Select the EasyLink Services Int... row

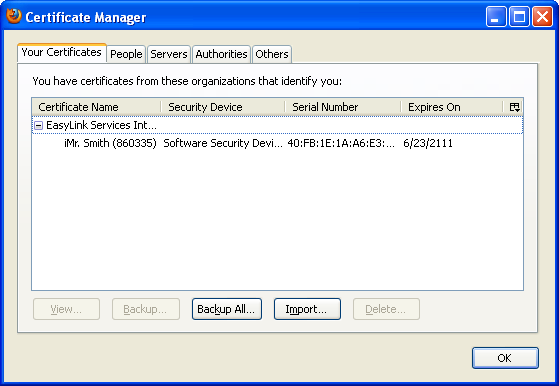(277, 125)
